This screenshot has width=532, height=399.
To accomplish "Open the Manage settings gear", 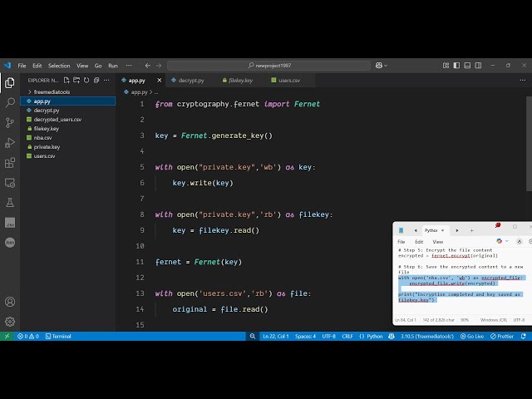I will tap(10, 322).
